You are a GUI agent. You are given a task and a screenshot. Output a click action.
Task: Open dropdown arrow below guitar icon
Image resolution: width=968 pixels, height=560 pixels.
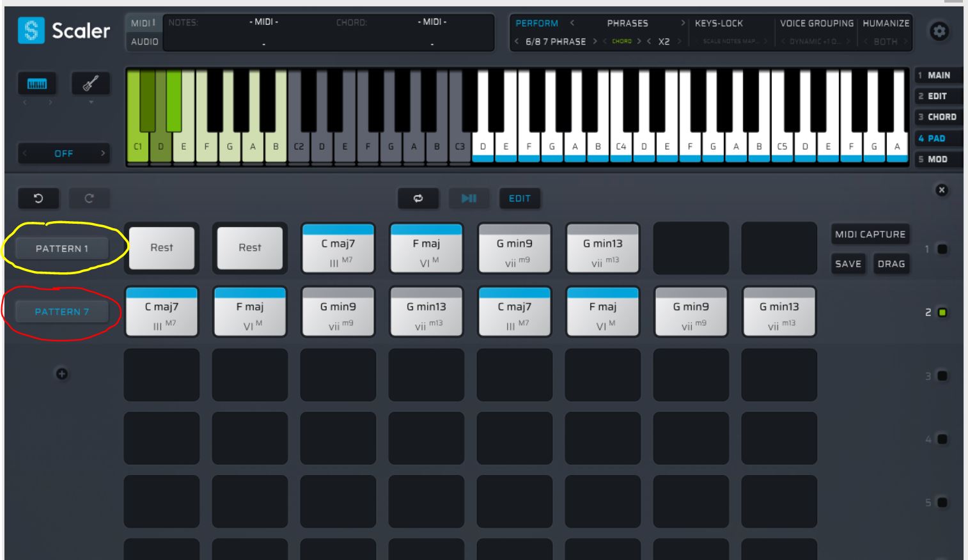coord(91,102)
